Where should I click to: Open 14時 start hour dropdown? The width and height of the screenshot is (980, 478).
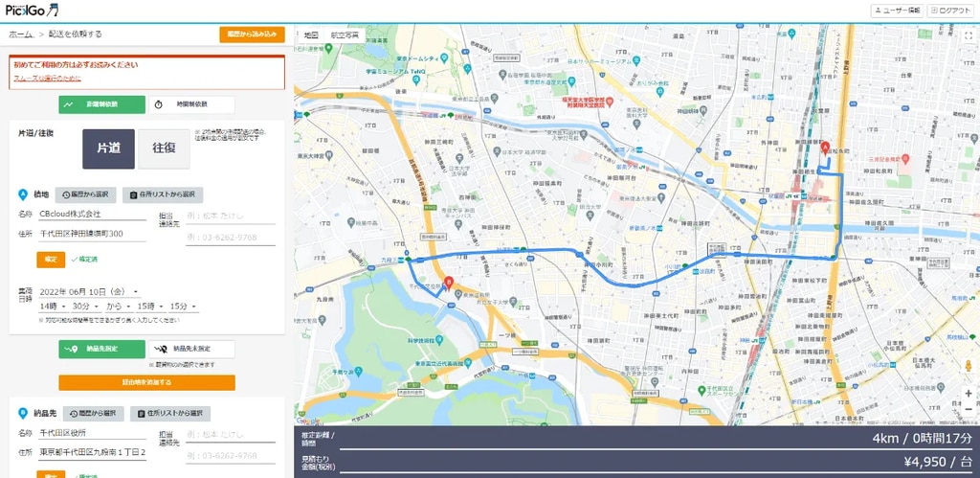click(53, 307)
